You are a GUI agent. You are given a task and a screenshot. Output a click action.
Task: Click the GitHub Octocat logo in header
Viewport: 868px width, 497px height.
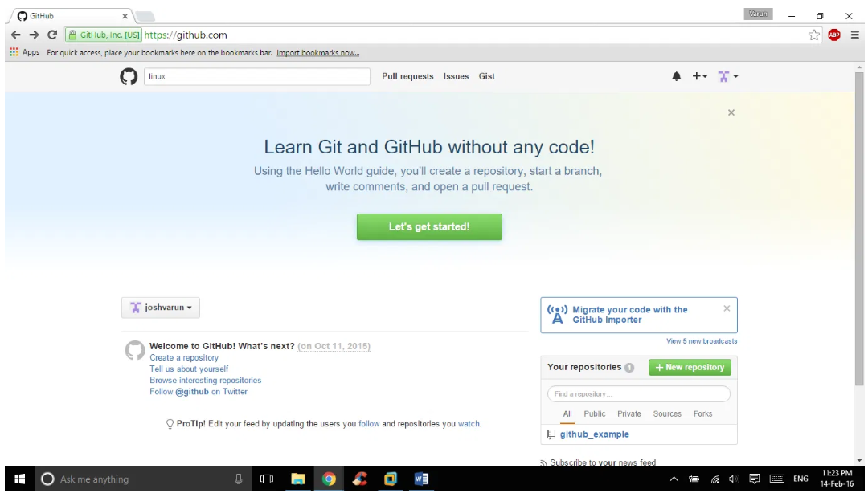tap(129, 76)
